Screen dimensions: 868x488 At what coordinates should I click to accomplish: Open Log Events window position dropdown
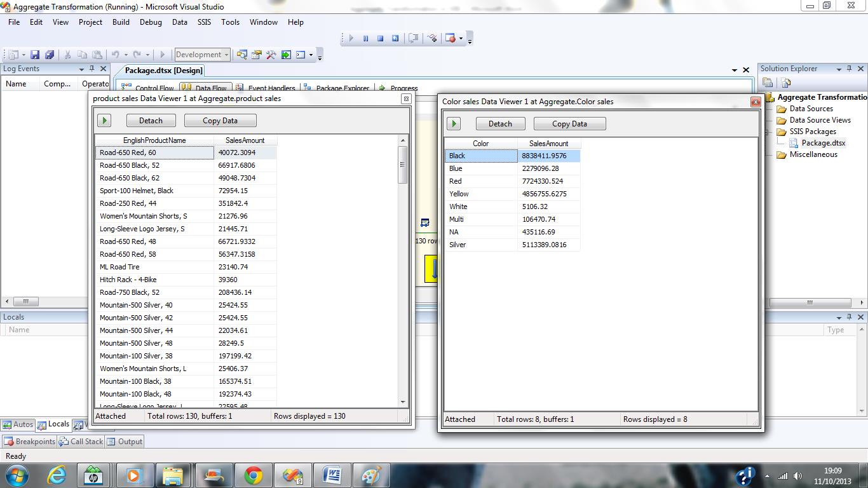click(81, 69)
